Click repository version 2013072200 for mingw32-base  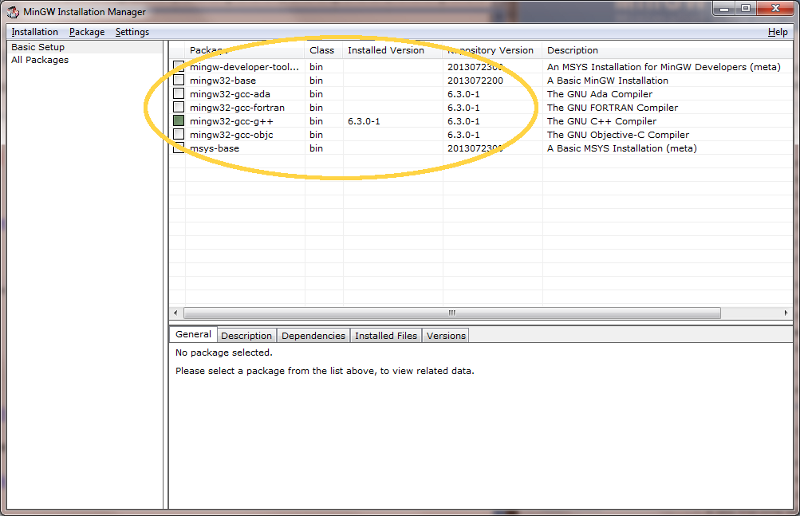[x=475, y=81]
